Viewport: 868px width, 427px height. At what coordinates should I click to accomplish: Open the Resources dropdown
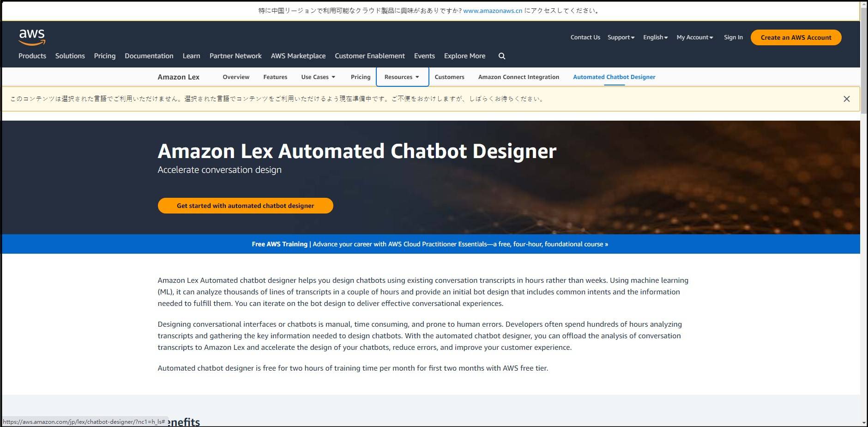(402, 77)
